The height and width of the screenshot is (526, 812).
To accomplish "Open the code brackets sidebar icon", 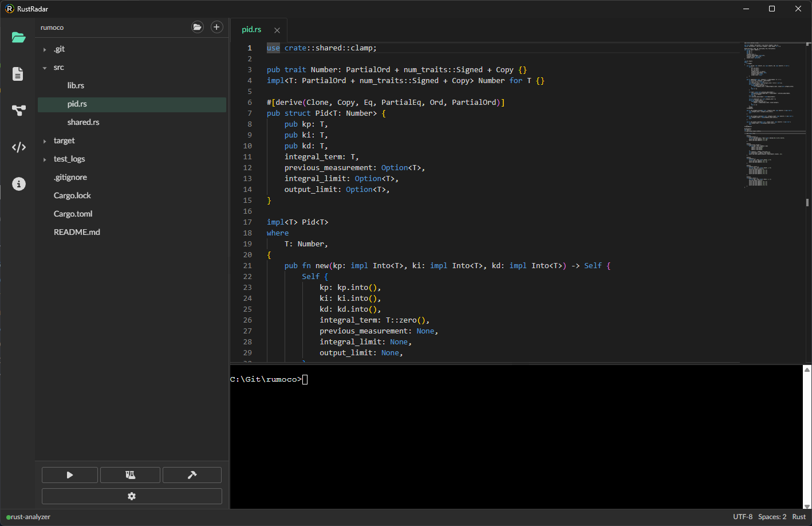I will pos(18,147).
